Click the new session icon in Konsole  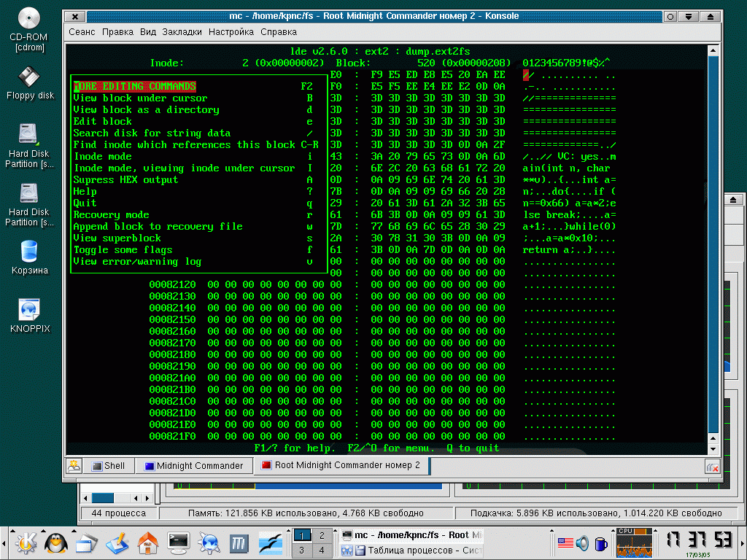tap(74, 466)
